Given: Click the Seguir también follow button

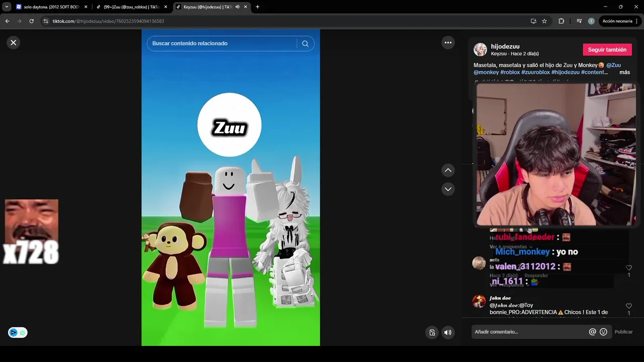Looking at the screenshot, I should 607,50.
